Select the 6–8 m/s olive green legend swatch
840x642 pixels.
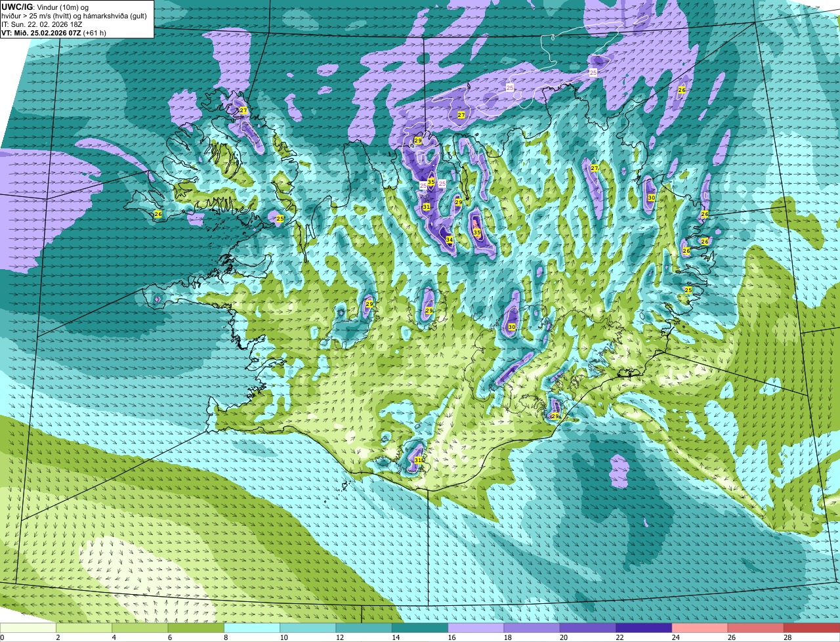pyautogui.click(x=196, y=628)
